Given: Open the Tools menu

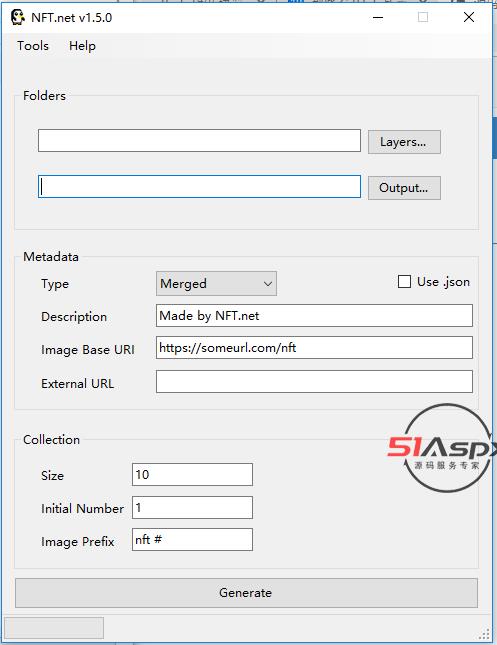Looking at the screenshot, I should [33, 46].
